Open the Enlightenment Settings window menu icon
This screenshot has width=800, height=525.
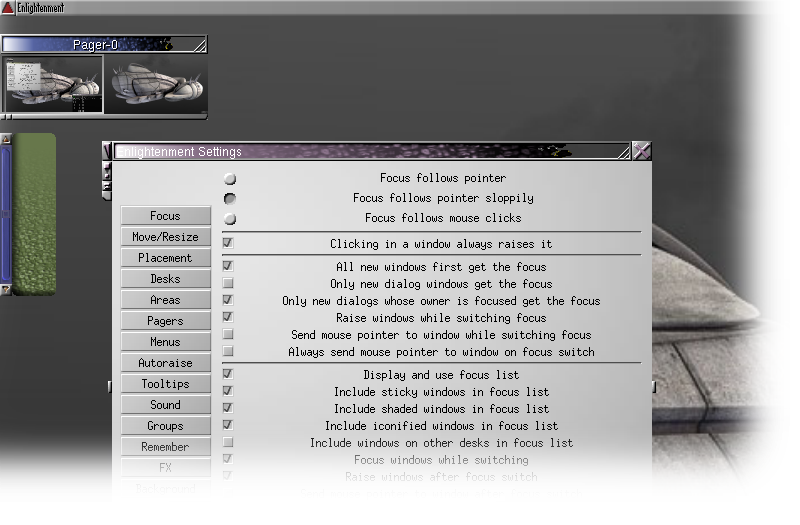pos(107,151)
